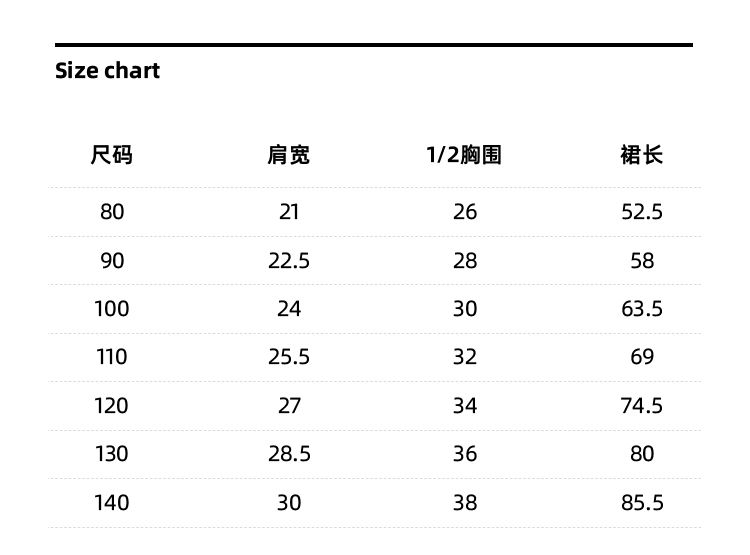Click dress length value 85.5
This screenshot has height=555, width=750.
tap(642, 503)
